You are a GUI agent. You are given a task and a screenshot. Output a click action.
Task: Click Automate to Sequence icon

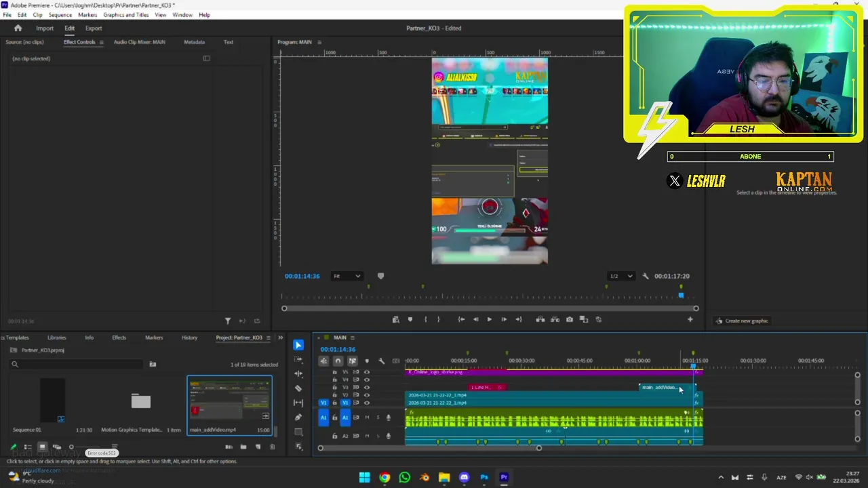tap(229, 447)
